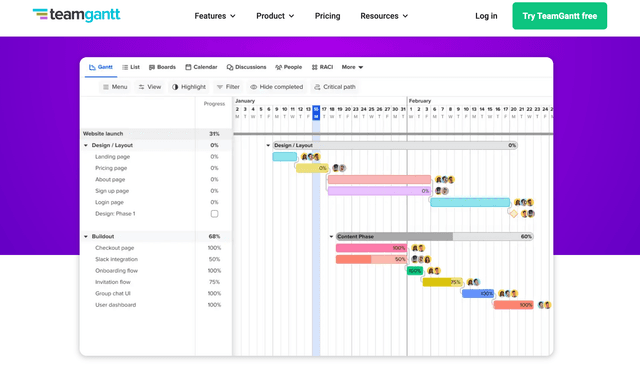640x383 pixels.
Task: Expand the Resources menu
Action: pyautogui.click(x=384, y=16)
